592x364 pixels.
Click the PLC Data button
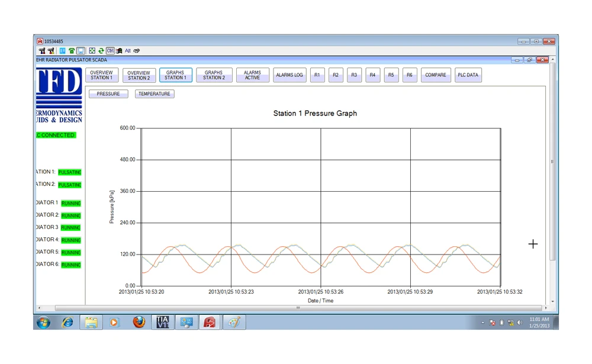click(x=468, y=75)
